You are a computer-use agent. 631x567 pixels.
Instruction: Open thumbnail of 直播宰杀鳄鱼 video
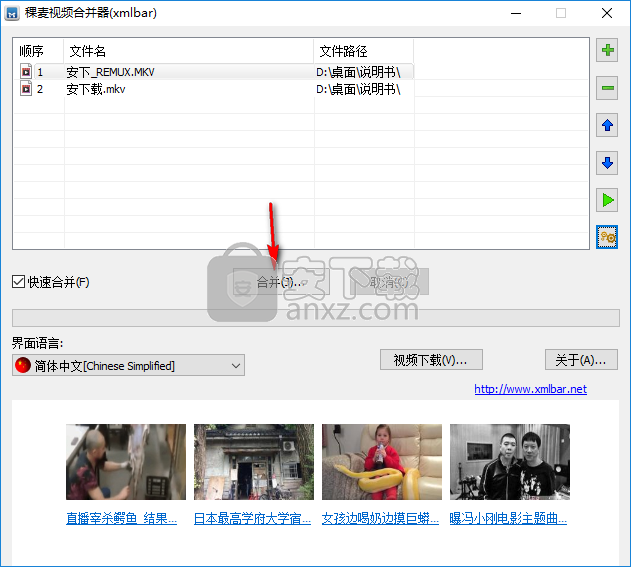click(126, 462)
